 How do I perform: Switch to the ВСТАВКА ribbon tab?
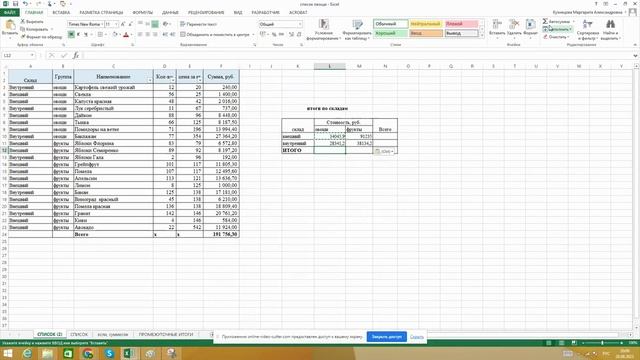[x=61, y=13]
